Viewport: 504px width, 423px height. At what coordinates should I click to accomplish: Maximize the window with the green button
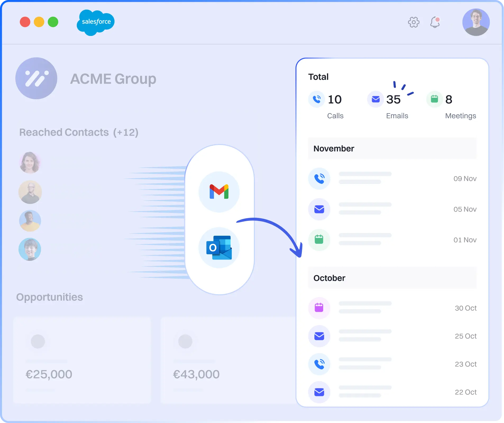click(x=53, y=22)
